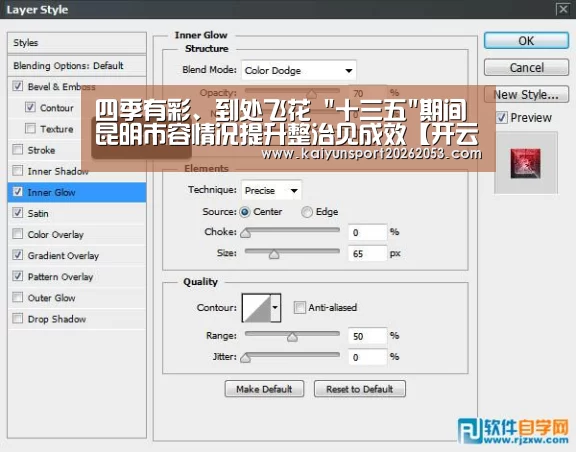Click the Choke slider handle
Image resolution: width=576 pixels, height=452 pixels.
click(245, 233)
